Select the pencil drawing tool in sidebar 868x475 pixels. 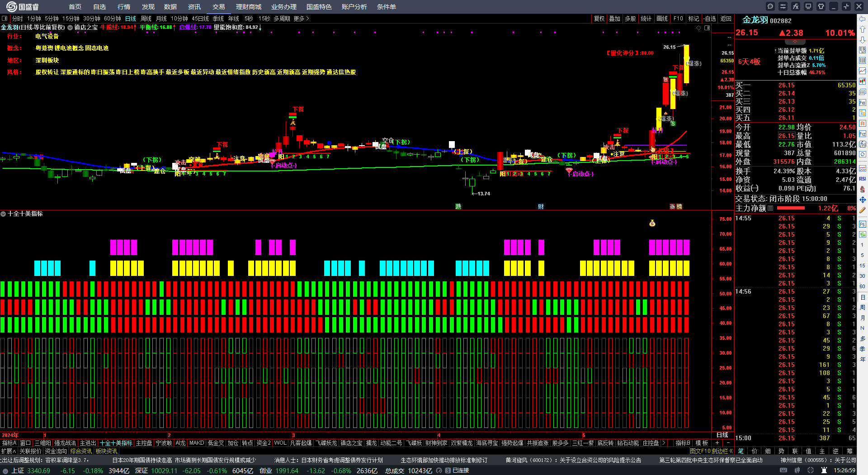tap(863, 210)
